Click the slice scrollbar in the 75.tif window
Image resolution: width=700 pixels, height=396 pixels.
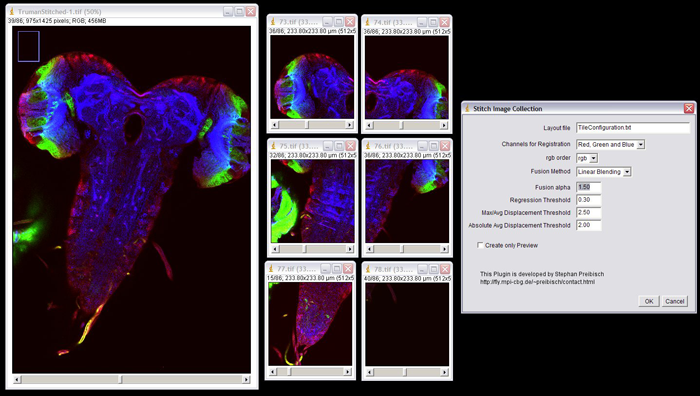pos(312,249)
